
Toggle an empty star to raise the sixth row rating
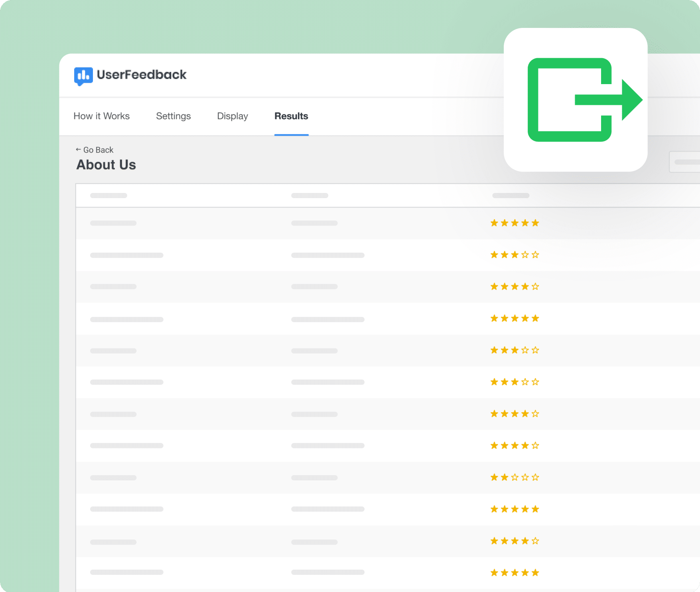click(525, 382)
